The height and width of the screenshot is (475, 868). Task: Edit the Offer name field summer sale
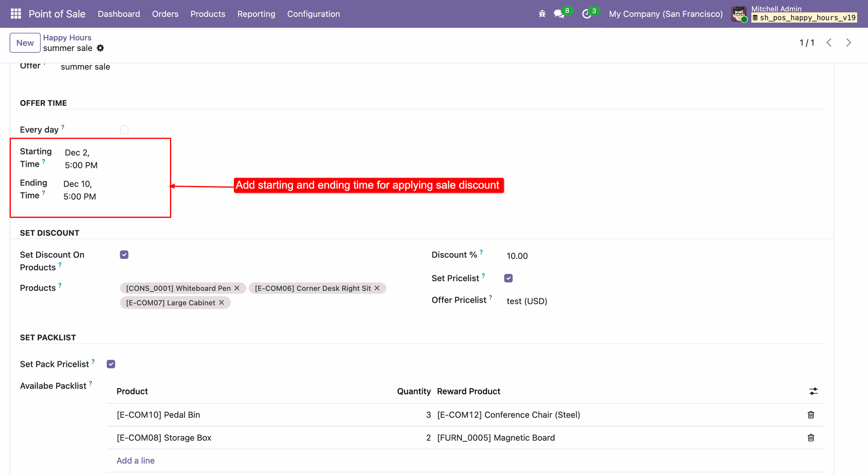click(x=85, y=67)
